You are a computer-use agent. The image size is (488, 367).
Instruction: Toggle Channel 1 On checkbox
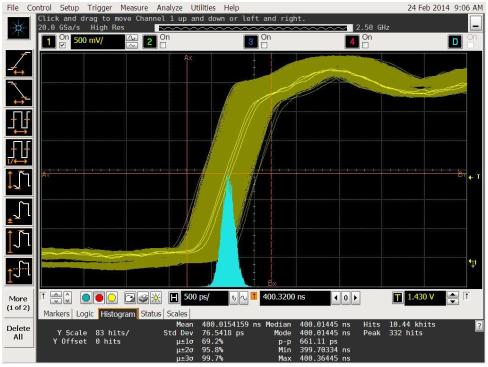(63, 45)
